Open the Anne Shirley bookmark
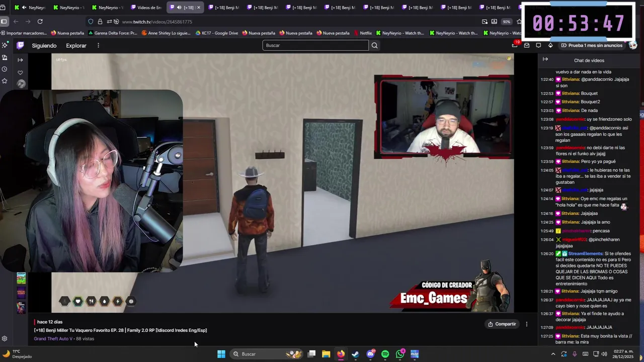 (166, 33)
